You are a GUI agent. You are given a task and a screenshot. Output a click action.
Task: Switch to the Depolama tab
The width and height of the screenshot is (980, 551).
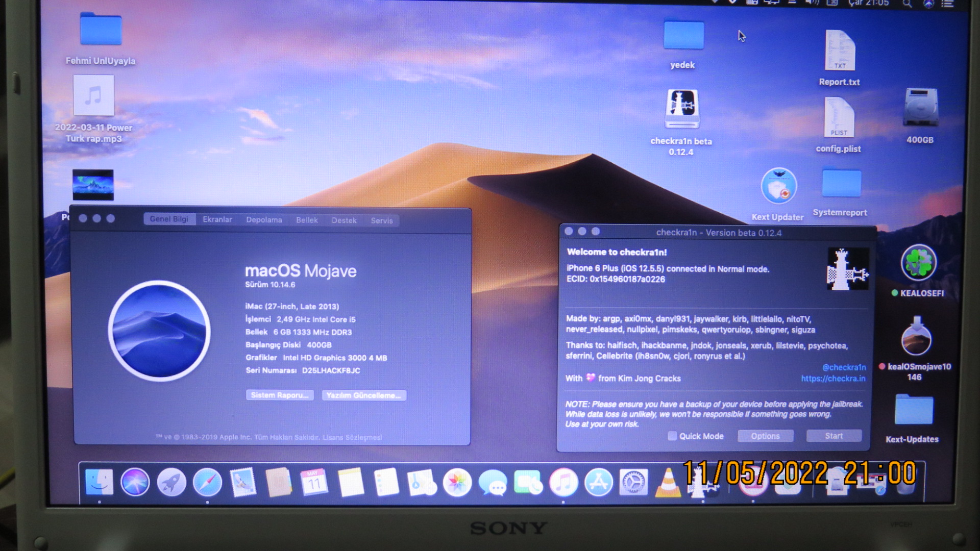pos(264,220)
